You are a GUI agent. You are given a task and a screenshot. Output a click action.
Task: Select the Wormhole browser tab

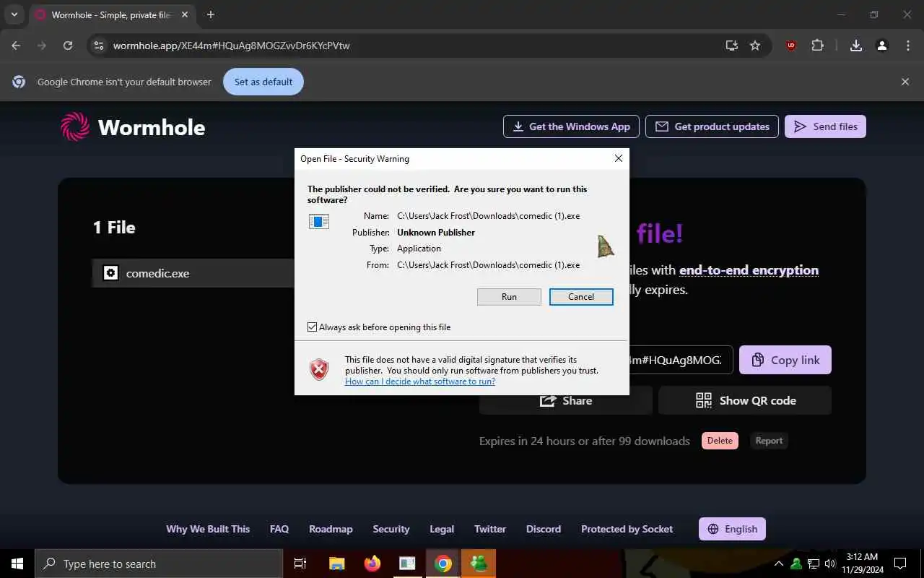(113, 15)
